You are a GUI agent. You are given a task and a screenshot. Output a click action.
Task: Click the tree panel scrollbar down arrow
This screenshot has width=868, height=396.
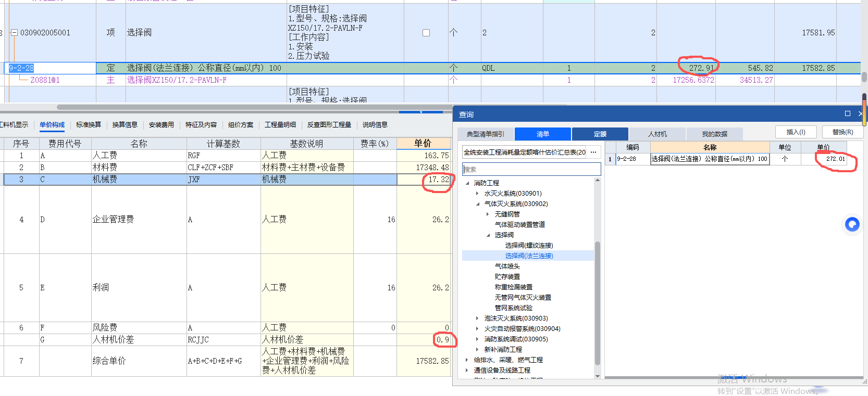(x=598, y=376)
